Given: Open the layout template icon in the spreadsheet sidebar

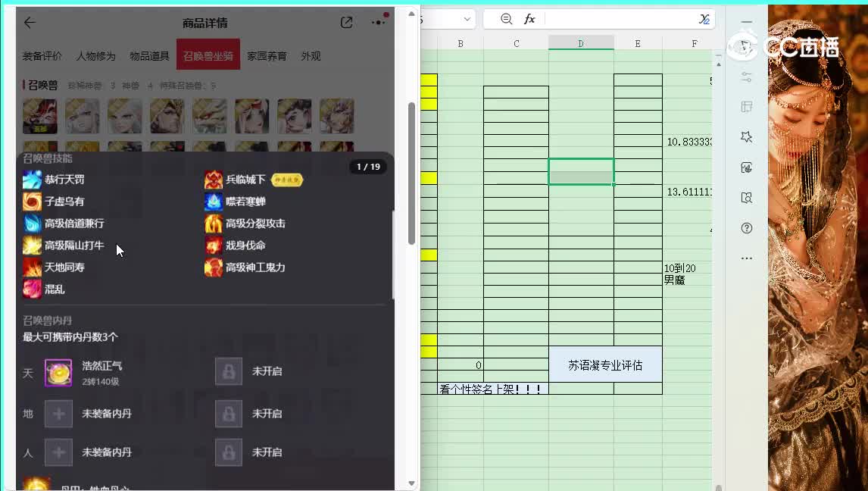Looking at the screenshot, I should click(747, 107).
